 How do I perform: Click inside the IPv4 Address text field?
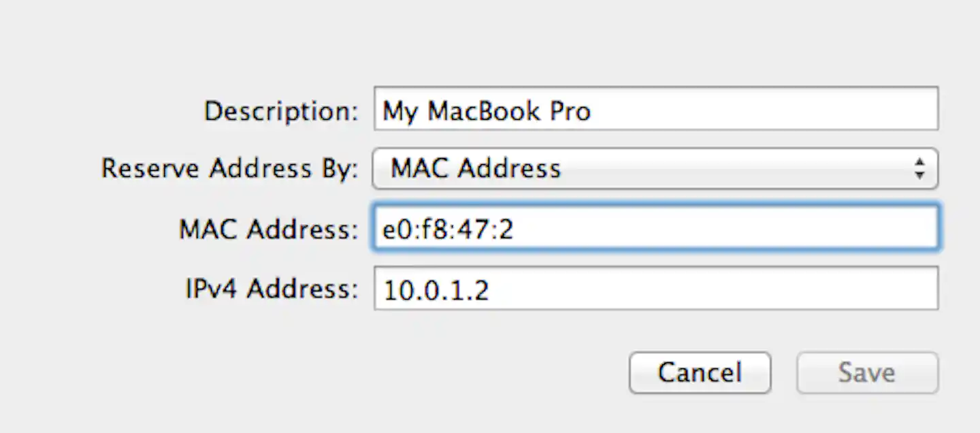(656, 288)
